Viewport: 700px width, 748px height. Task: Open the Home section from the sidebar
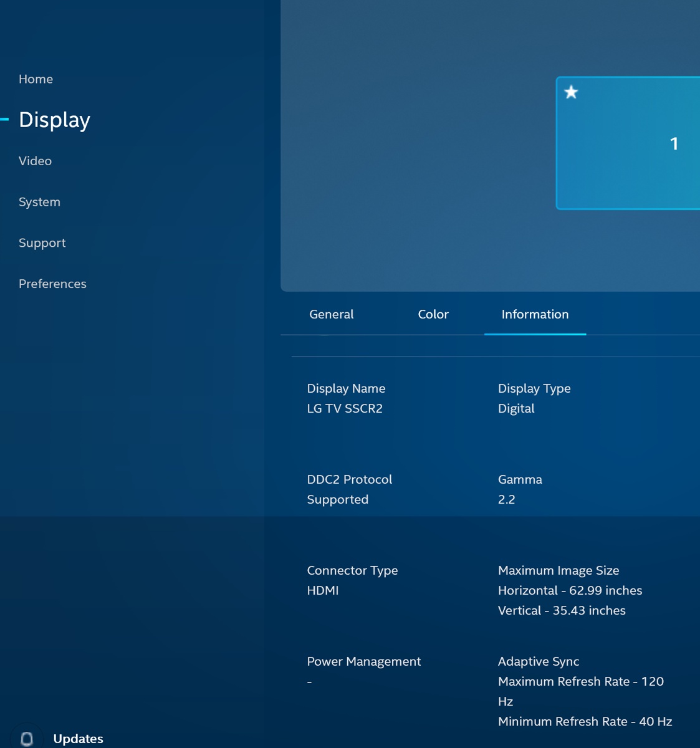(x=36, y=79)
